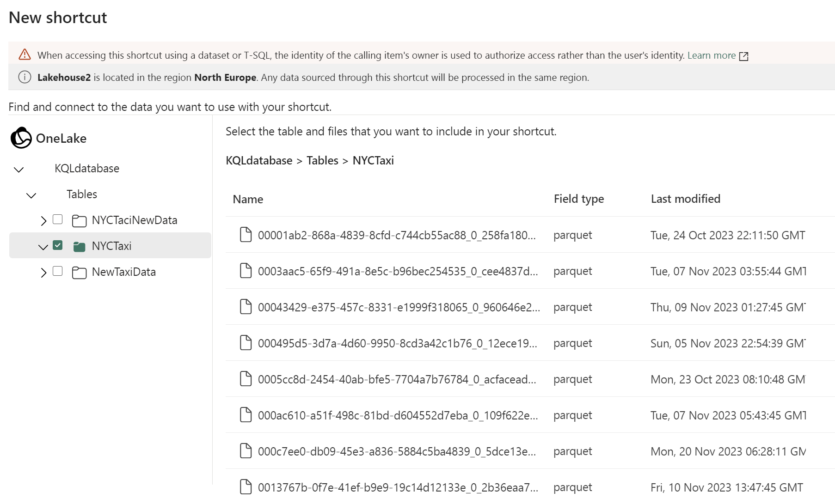The height and width of the screenshot is (504, 835).
Task: Click the green NYCTaxi folder icon
Action: point(79,246)
